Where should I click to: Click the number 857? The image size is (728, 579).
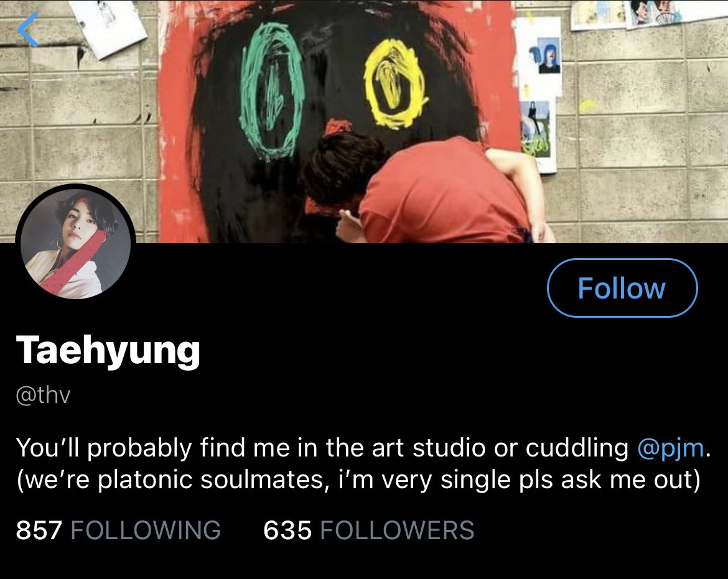click(x=39, y=530)
